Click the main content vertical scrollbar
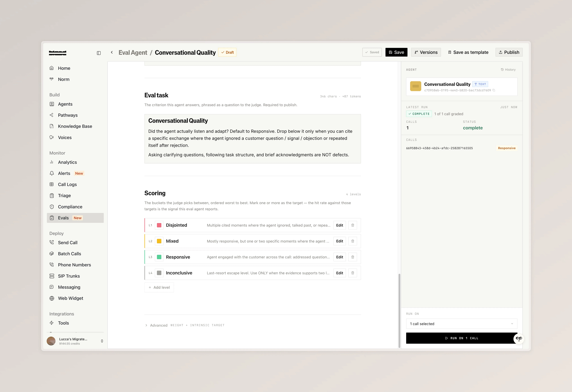 pos(399,311)
